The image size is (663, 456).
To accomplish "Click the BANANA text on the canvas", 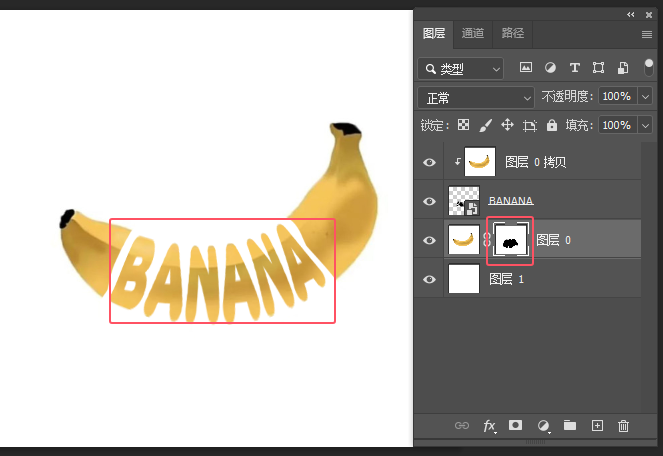I will (x=219, y=275).
